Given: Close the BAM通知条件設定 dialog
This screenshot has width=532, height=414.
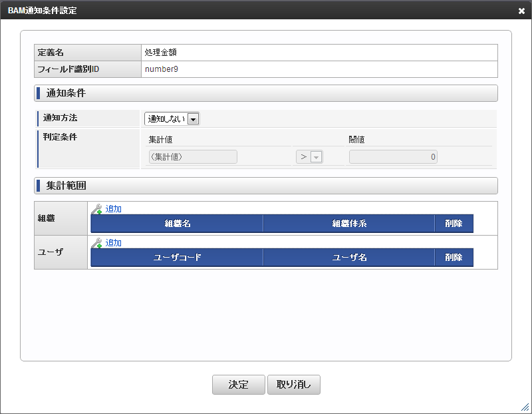Looking at the screenshot, I should (x=521, y=11).
